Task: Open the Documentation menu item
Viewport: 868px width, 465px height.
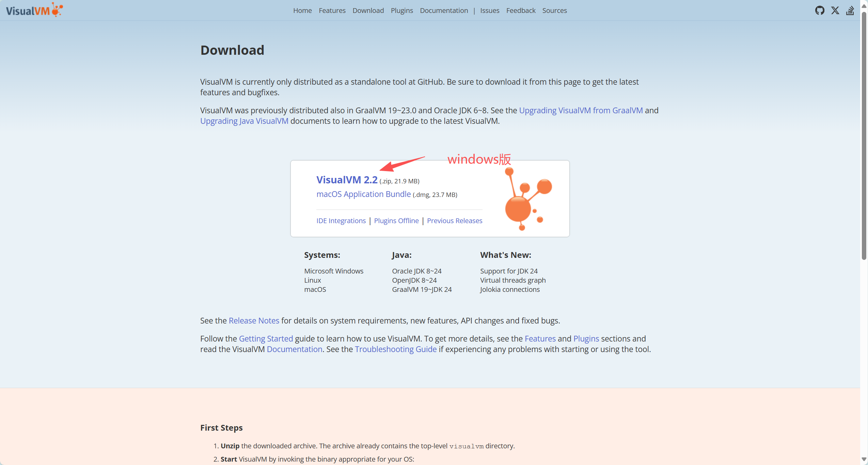Action: click(x=444, y=11)
